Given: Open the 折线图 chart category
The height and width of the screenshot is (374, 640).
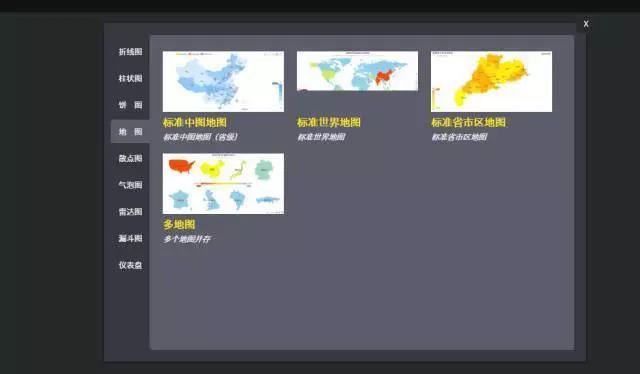Looking at the screenshot, I should 130,52.
